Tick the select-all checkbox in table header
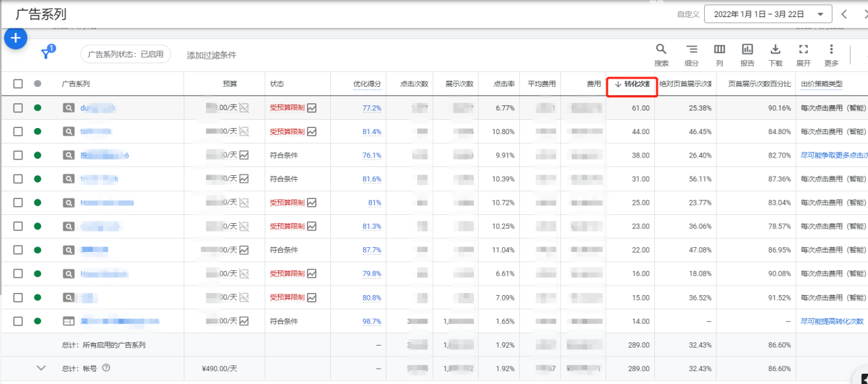Image resolution: width=868 pixels, height=384 pixels. (18, 84)
